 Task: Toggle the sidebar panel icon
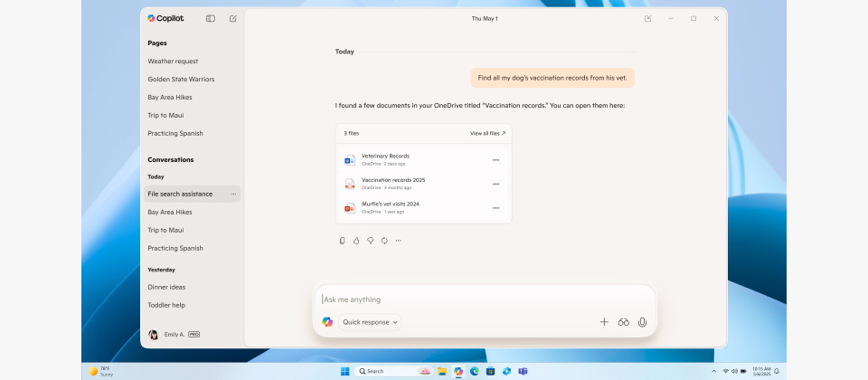pos(210,18)
